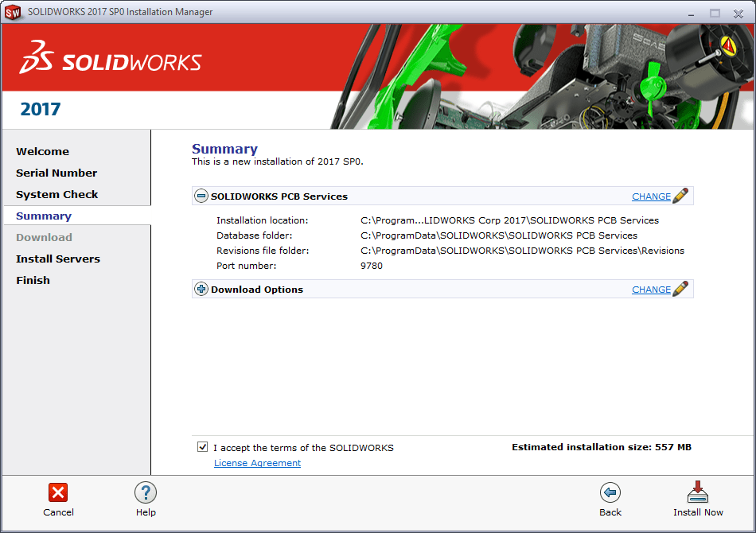Image resolution: width=756 pixels, height=533 pixels.
Task: Go back using the Back arrow icon
Action: point(610,492)
